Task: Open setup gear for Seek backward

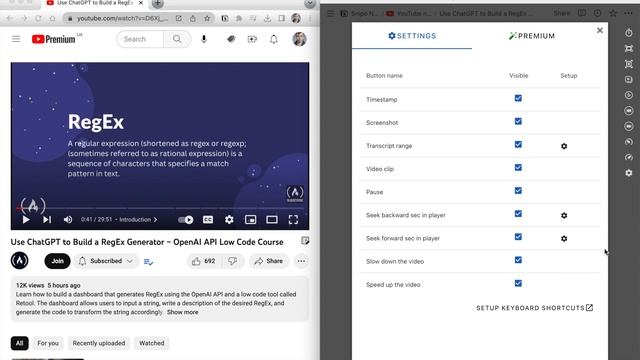Action: (564, 216)
